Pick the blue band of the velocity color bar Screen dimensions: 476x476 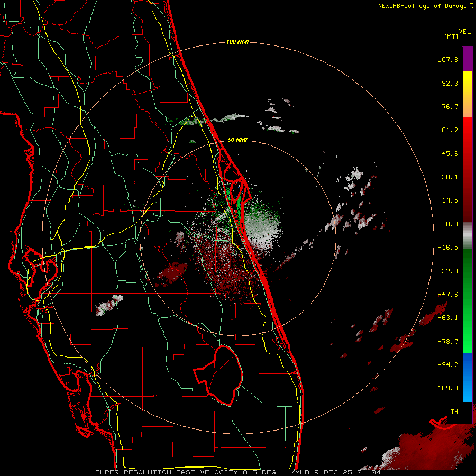(x=467, y=377)
